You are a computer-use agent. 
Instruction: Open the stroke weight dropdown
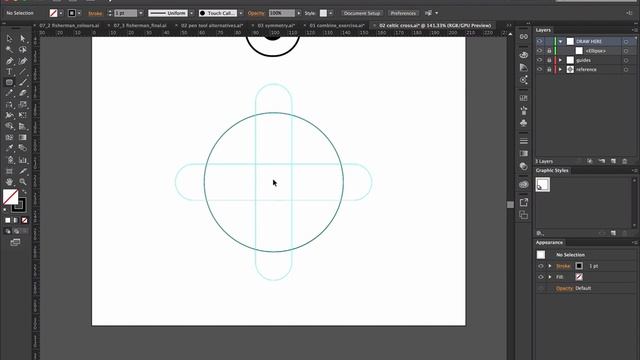coord(141,13)
